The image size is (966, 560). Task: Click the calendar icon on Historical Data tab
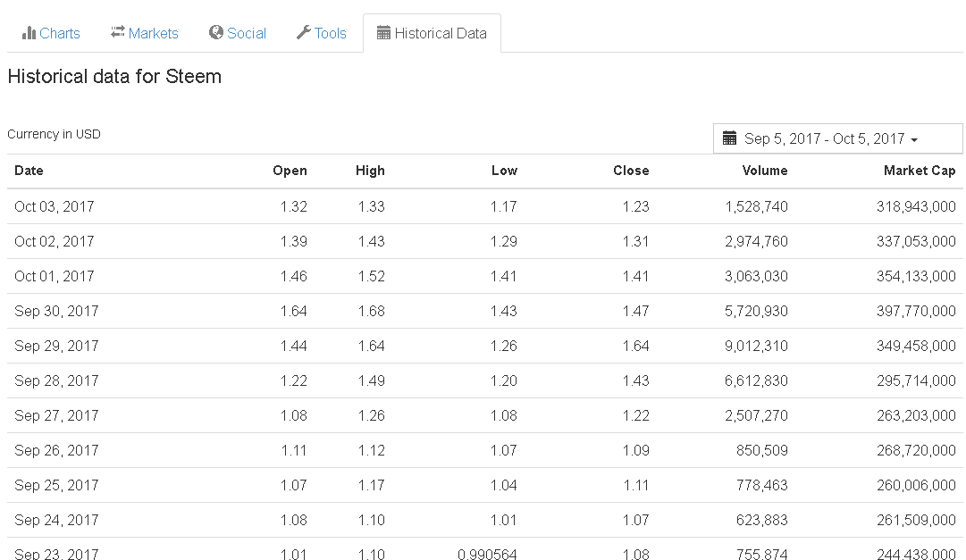point(383,33)
